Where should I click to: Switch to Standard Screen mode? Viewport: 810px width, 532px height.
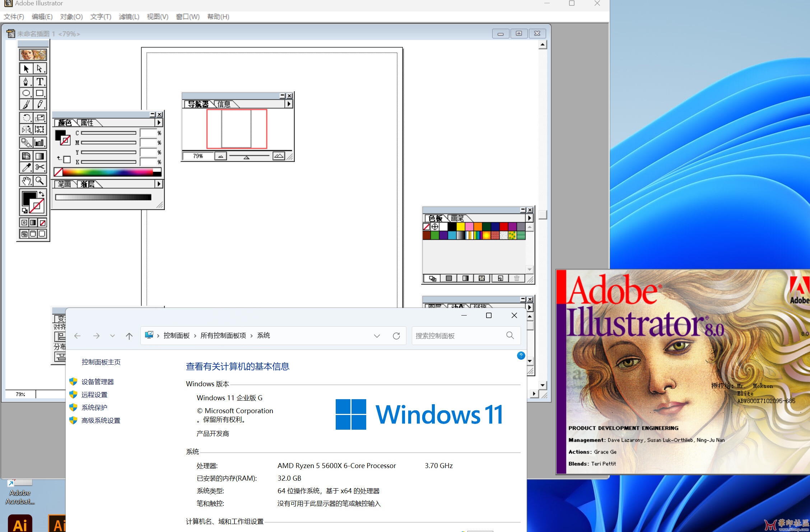24,234
